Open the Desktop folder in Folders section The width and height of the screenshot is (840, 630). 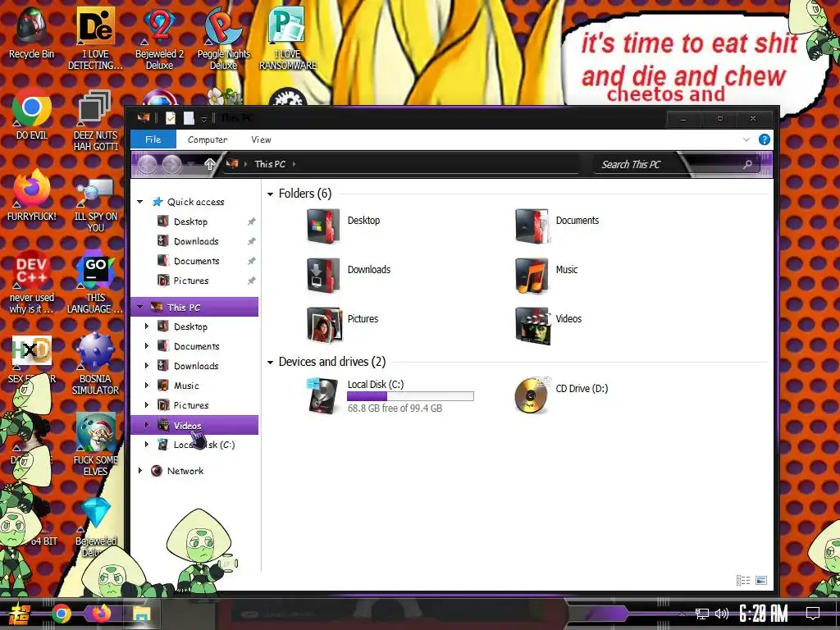[344, 226]
